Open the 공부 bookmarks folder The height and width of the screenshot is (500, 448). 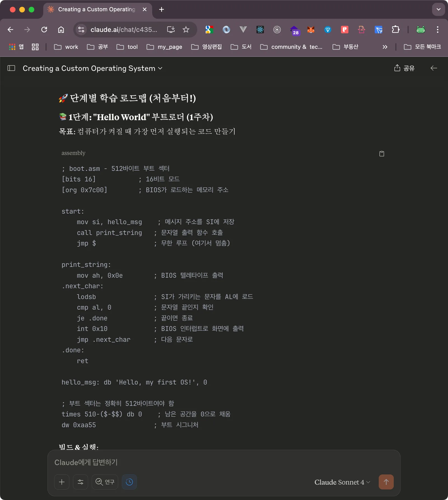[x=97, y=47]
